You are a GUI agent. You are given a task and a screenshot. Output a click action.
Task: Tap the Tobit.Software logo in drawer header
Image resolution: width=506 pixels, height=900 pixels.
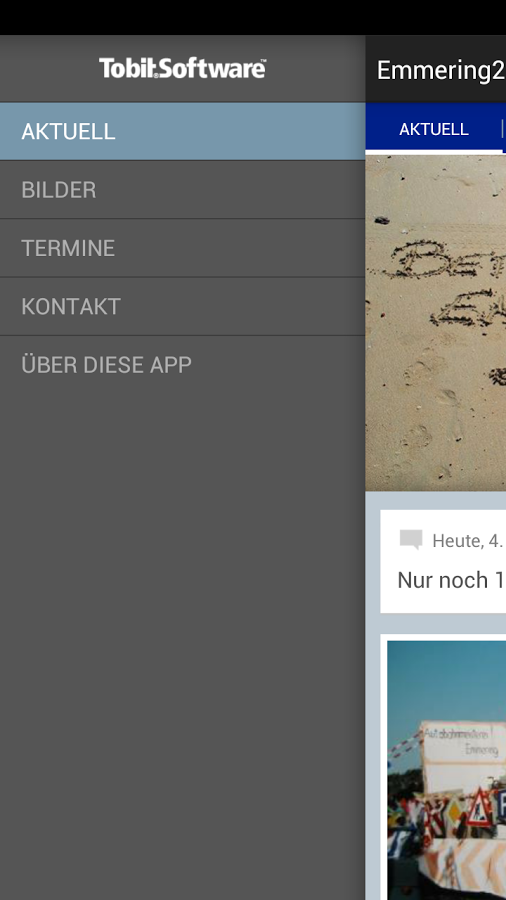tap(182, 68)
